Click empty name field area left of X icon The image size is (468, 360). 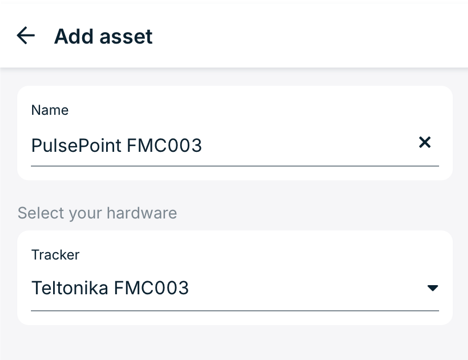coord(307,145)
